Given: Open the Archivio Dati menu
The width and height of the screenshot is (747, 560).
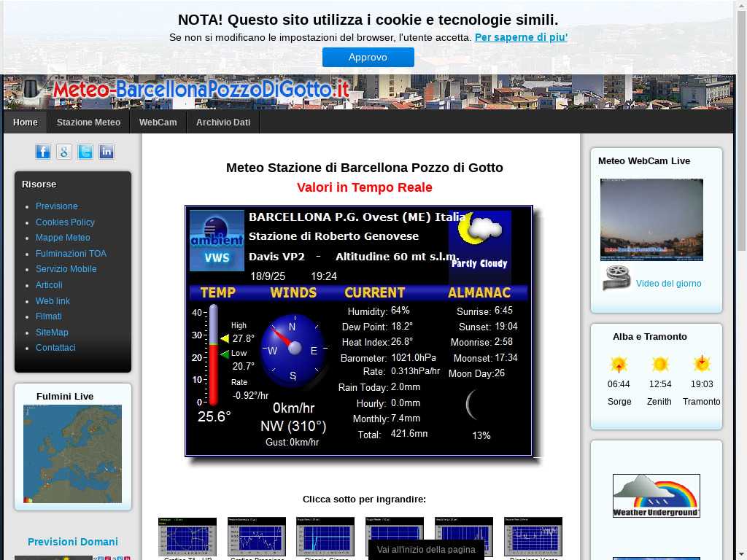Looking at the screenshot, I should tap(223, 122).
